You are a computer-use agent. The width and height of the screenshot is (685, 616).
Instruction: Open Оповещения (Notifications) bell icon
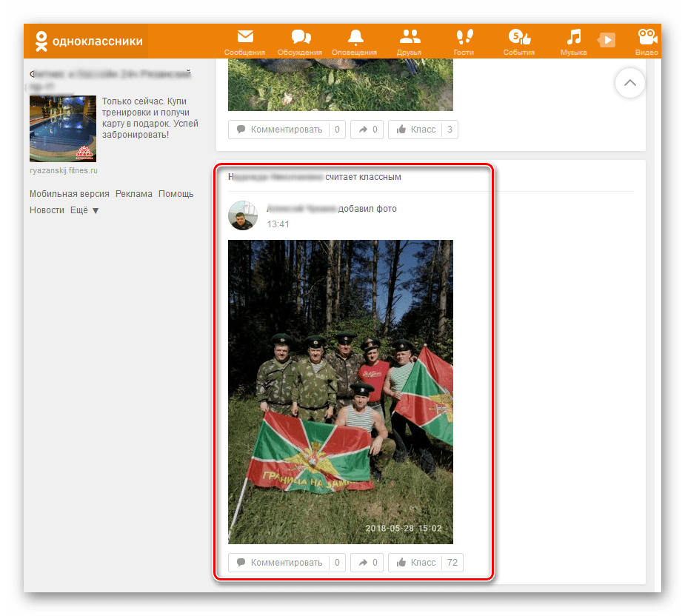tap(355, 38)
